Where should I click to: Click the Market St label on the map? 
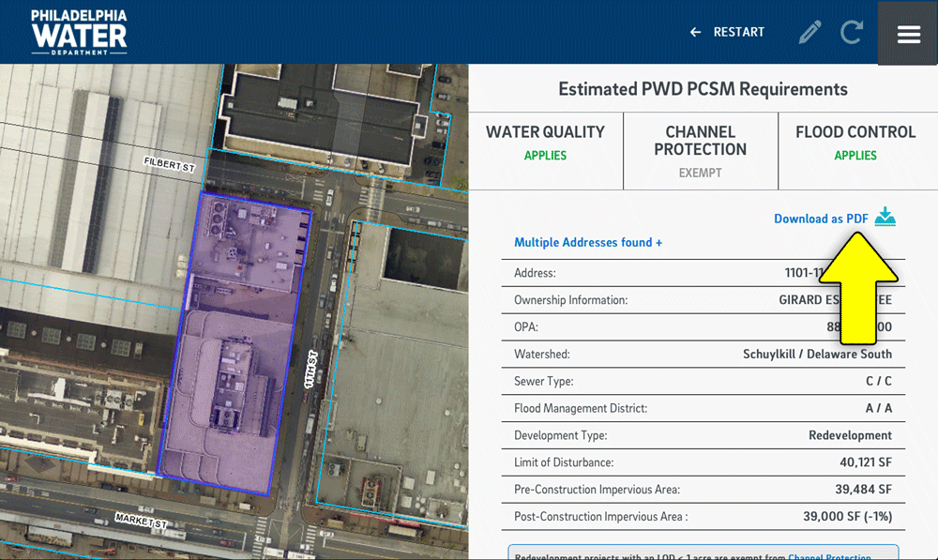141,519
